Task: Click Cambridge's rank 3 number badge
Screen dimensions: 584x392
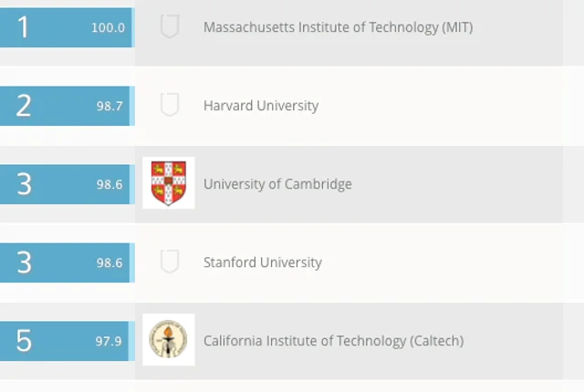Action: coord(24,184)
